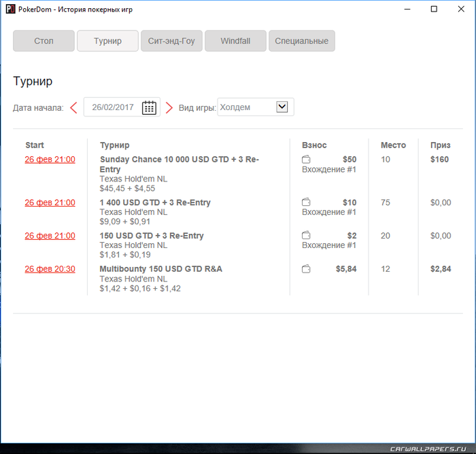476x454 pixels.
Task: Click wallet icon beside $2 buy-in
Action: tap(306, 235)
